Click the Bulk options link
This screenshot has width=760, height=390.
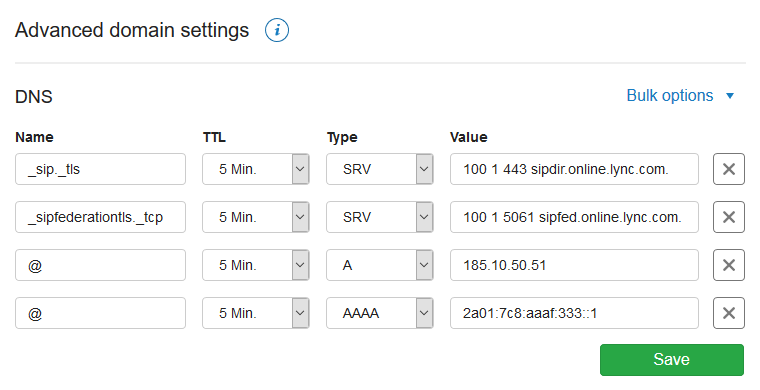pos(670,96)
